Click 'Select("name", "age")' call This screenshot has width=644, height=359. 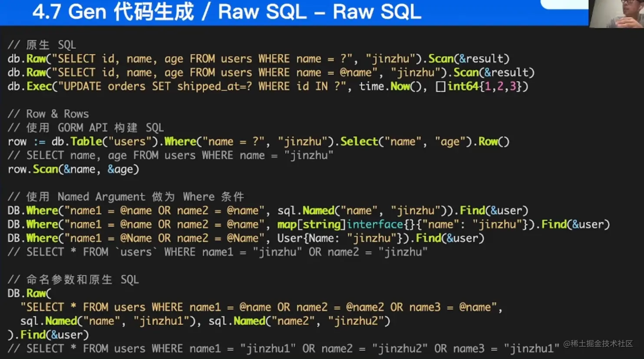tap(406, 142)
